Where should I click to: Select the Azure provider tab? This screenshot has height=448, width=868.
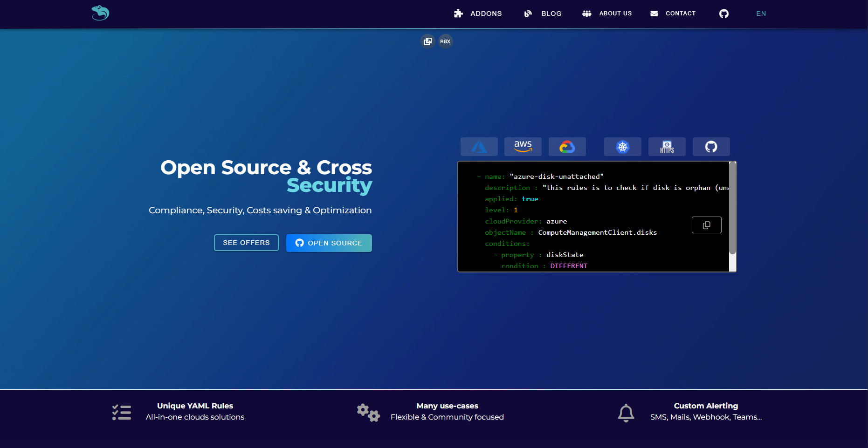click(x=479, y=147)
